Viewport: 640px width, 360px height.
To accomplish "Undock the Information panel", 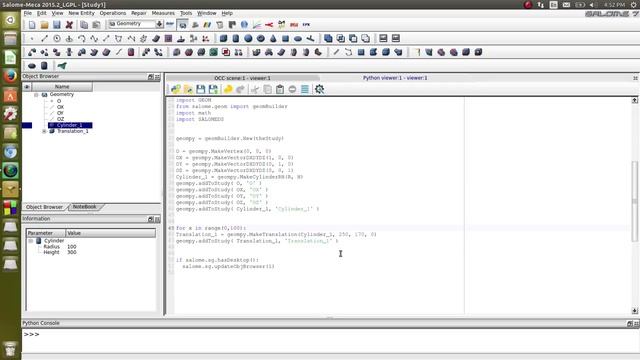I will tap(150, 219).
